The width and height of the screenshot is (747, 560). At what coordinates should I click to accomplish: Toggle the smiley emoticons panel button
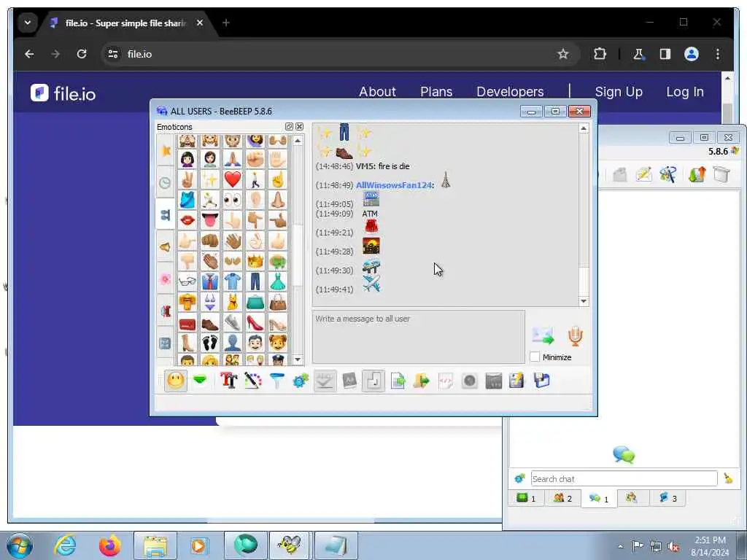[x=175, y=381]
